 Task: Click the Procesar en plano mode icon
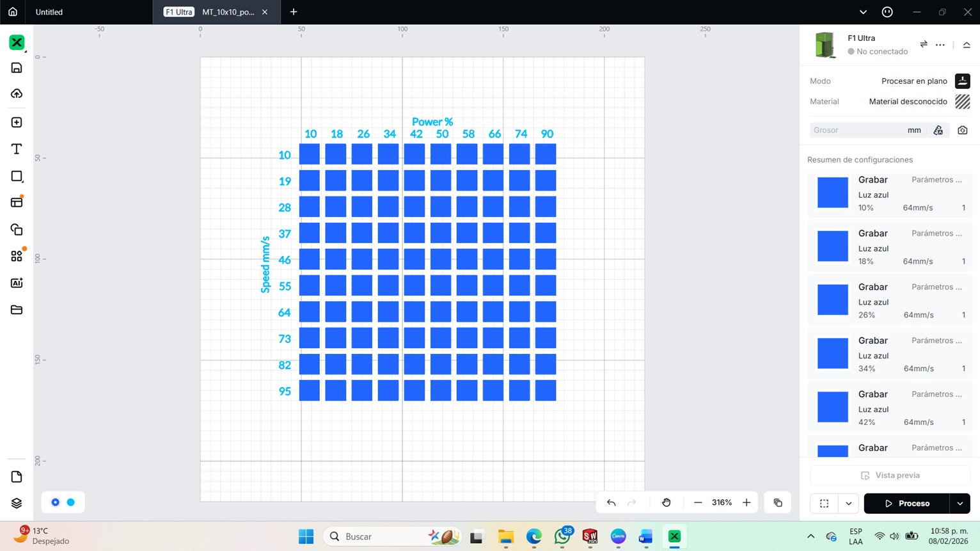pos(963,81)
